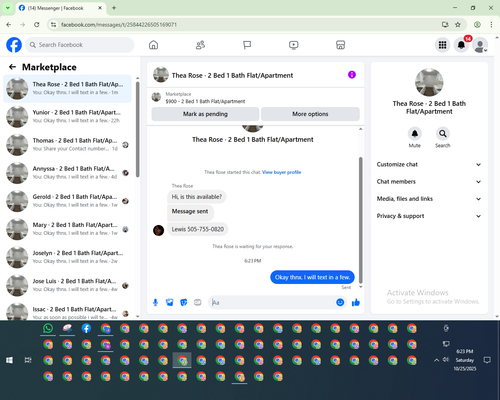This screenshot has height=400, width=500.
Task: Open the purple conversation information icon
Action: [x=352, y=75]
